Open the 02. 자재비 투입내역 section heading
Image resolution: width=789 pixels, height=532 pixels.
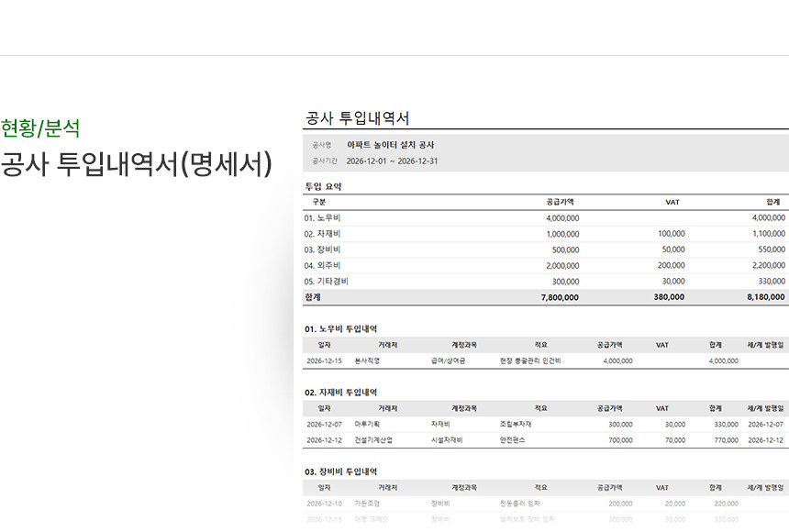340,392
